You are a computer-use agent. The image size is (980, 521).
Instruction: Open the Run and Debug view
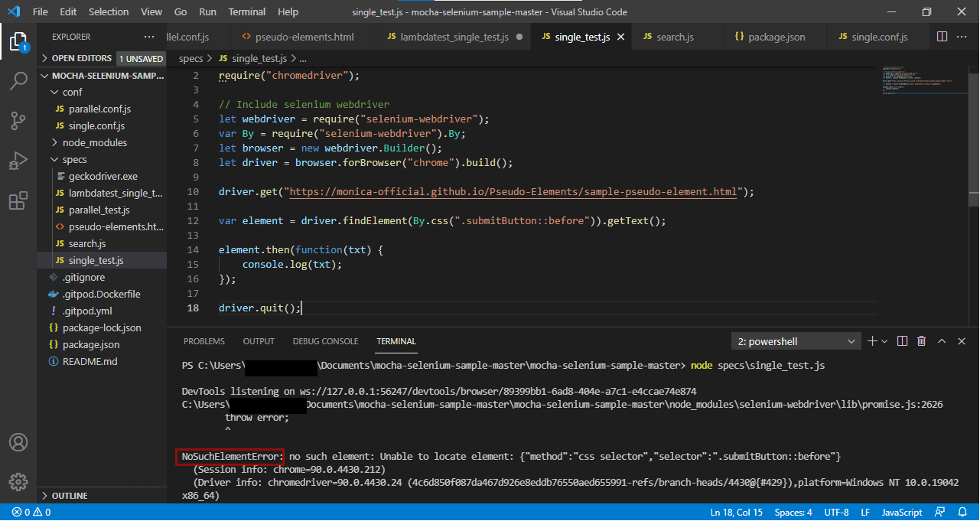(x=18, y=161)
